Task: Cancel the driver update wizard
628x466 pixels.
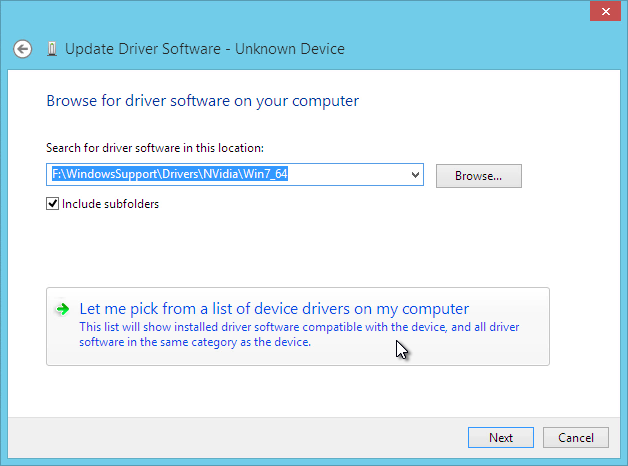Action: click(576, 438)
